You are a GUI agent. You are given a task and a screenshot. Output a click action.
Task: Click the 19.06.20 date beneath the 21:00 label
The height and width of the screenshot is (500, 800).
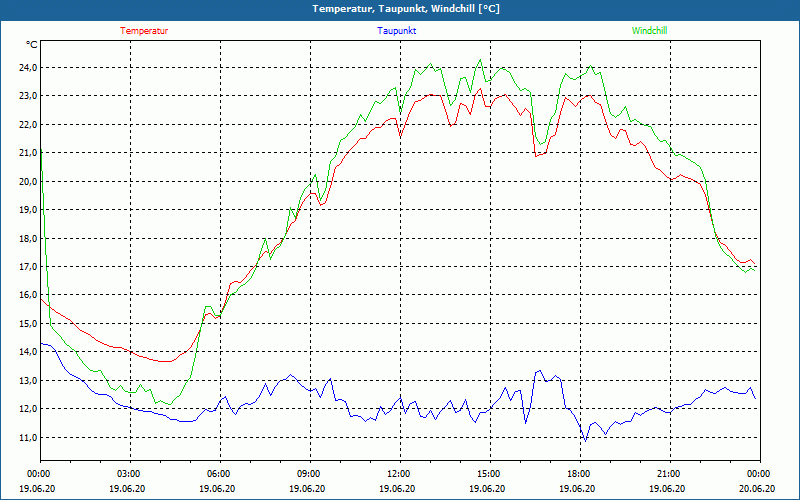click(x=667, y=488)
